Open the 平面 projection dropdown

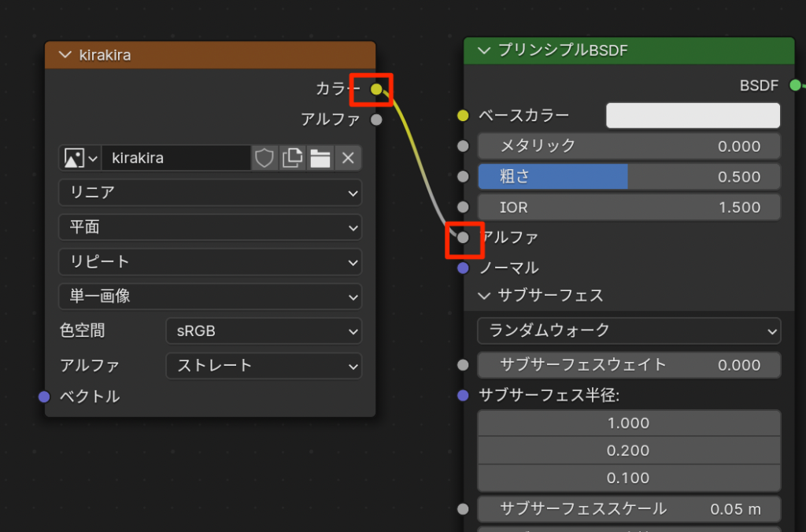[209, 227]
